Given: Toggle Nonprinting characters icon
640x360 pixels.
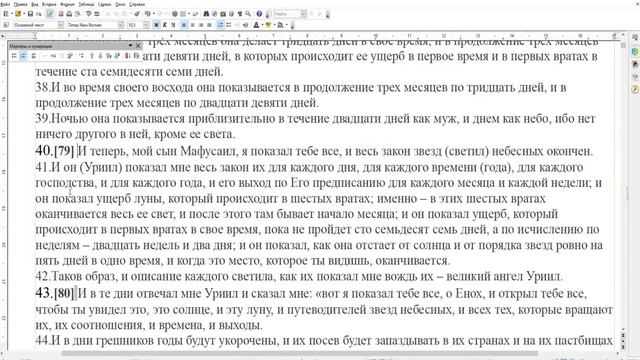Looking at the screenshot, I should click(240, 14).
